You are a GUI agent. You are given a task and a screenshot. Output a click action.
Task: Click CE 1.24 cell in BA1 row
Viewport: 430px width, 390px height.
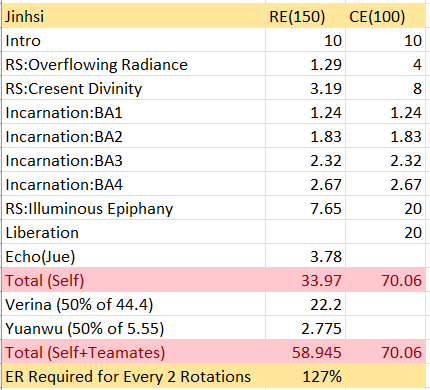(x=386, y=112)
